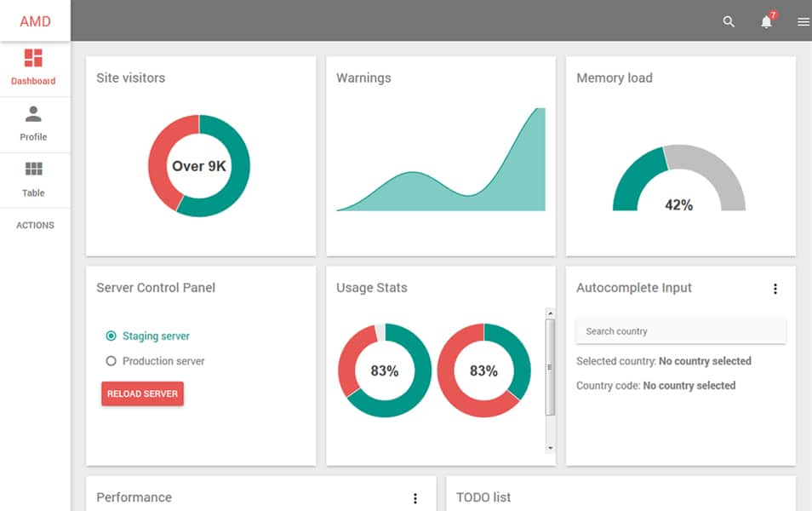Enable Production server instead of Staging
The height and width of the screenshot is (511, 812).
[110, 361]
